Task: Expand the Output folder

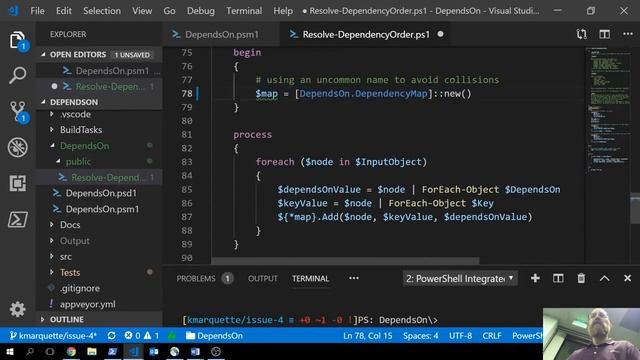Action: (x=74, y=241)
